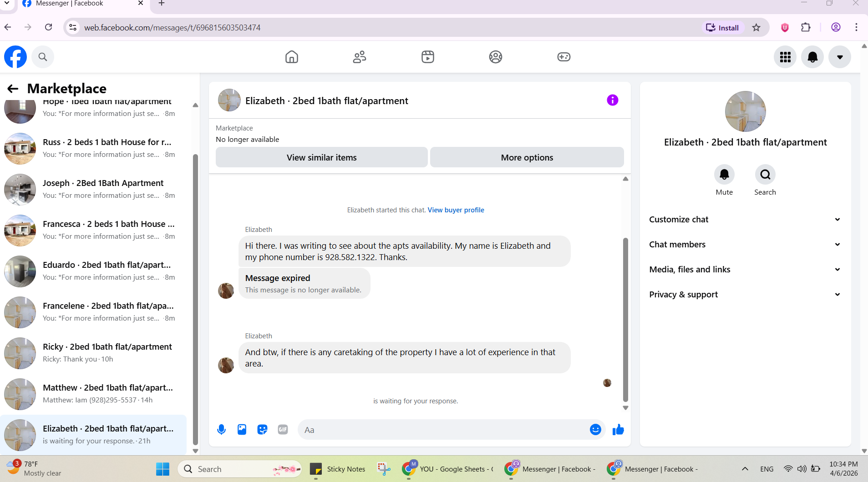Screen dimensions: 868x482
Task: Click the Windows taskbar Search box
Action: (x=240, y=469)
